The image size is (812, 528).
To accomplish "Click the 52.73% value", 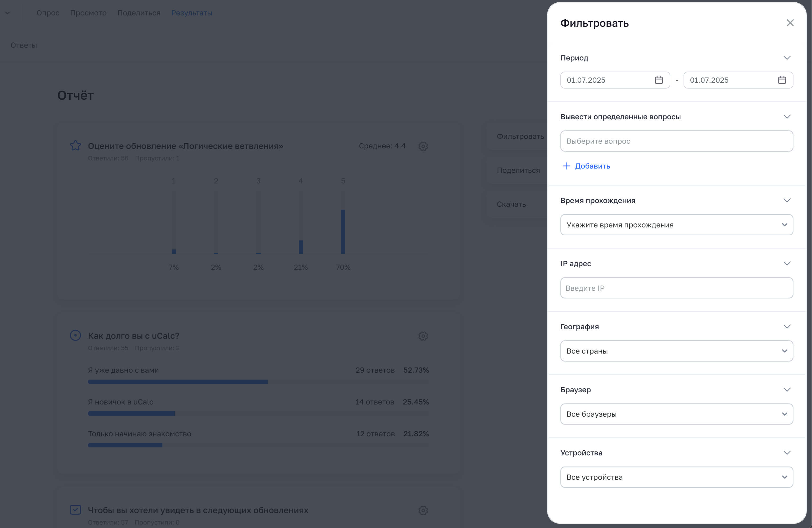I will click(x=416, y=370).
